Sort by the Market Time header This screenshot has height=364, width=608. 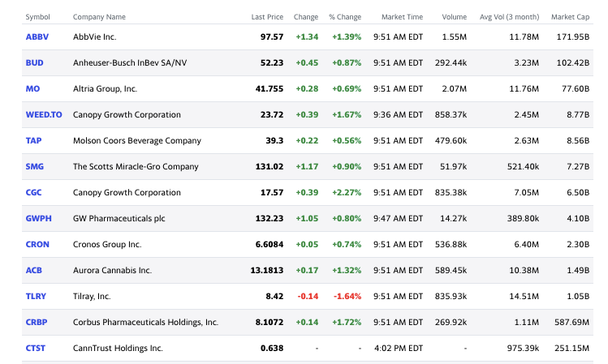(402, 17)
